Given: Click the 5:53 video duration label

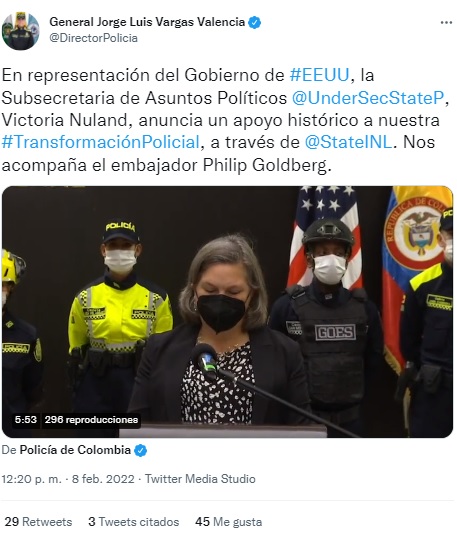Looking at the screenshot, I should click(26, 420).
